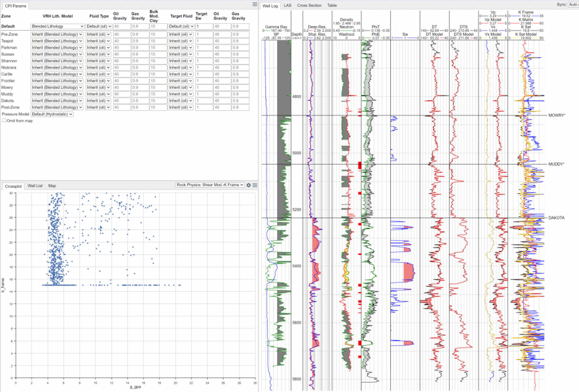Open the Well List tab

click(x=35, y=186)
